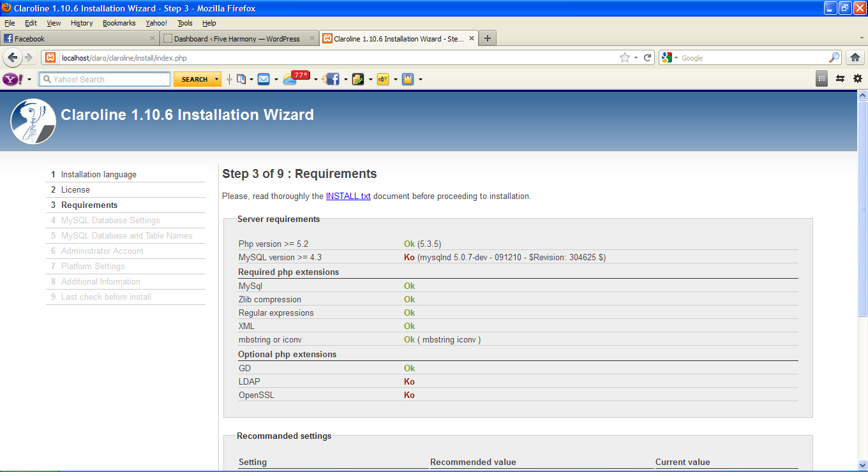The image size is (868, 472).
Task: Click in the Yahoo! Search field
Action: pyautogui.click(x=105, y=79)
